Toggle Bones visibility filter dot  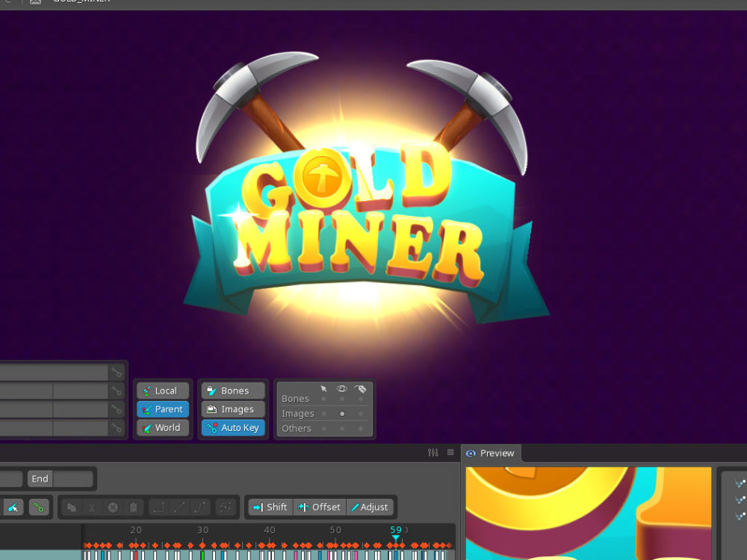tap(342, 399)
